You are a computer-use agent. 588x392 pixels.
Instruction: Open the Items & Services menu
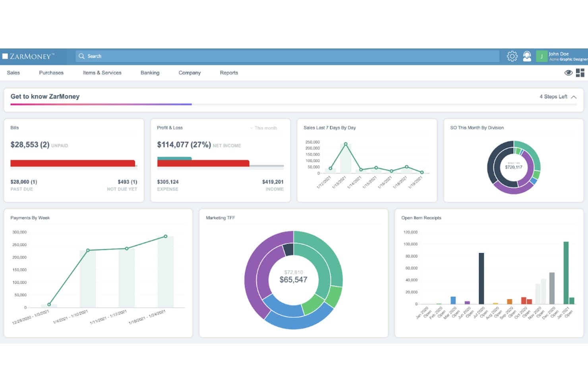pos(102,73)
